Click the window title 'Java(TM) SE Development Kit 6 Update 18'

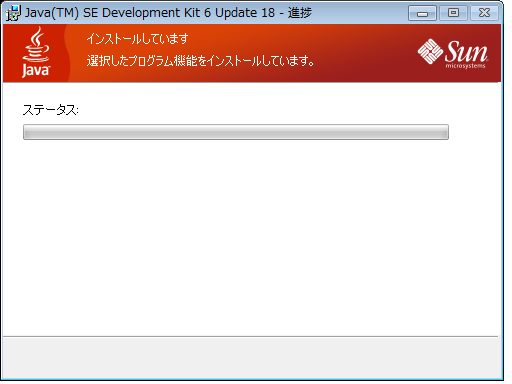(x=150, y=13)
